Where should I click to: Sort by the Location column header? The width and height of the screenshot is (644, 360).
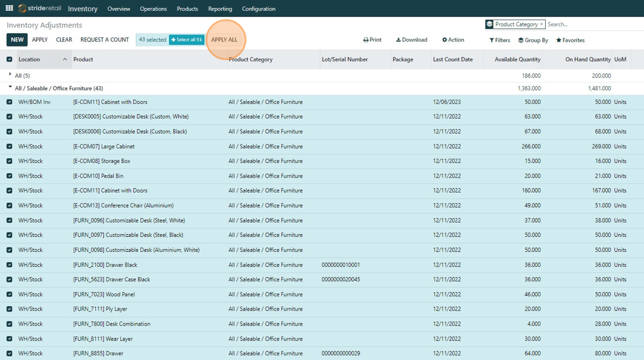tap(29, 59)
